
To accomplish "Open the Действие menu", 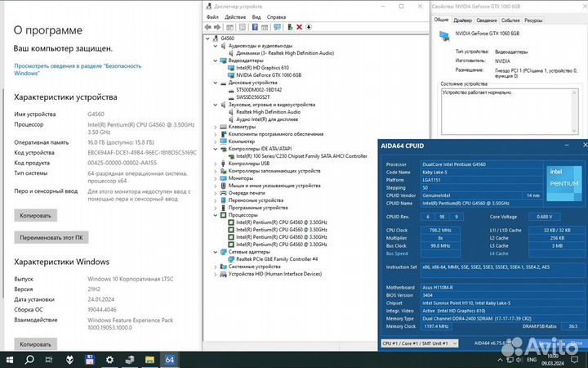I will [x=235, y=17].
